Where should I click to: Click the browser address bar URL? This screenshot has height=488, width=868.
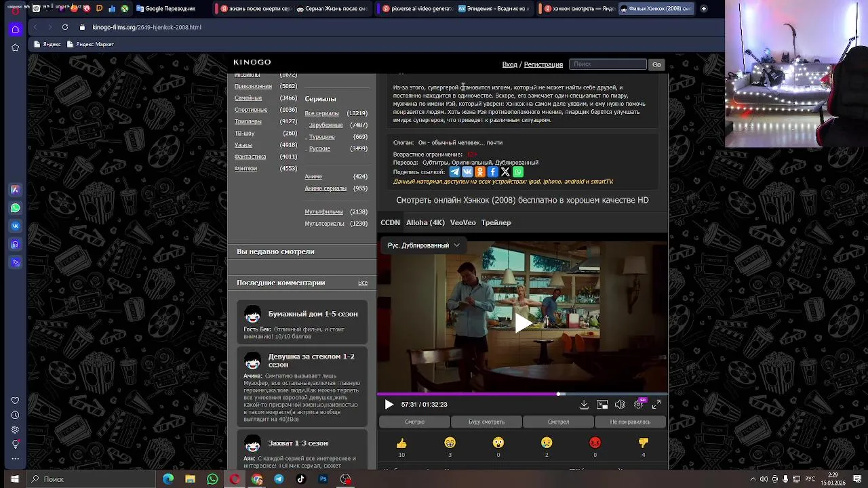(147, 28)
